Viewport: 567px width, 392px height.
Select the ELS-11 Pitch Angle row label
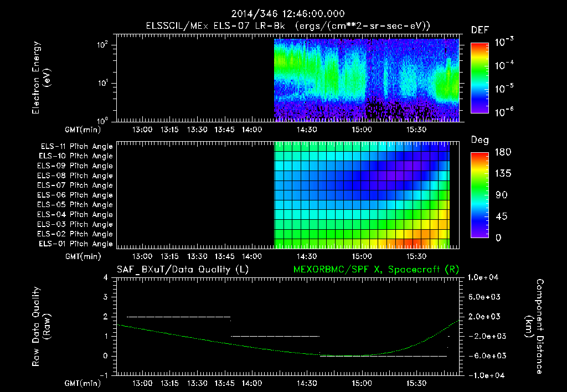[x=76, y=147]
